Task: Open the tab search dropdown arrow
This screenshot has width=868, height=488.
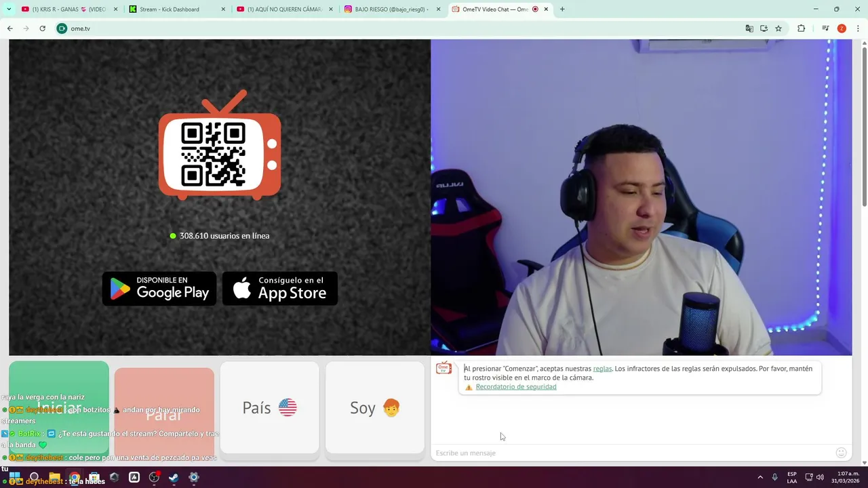Action: click(x=9, y=9)
